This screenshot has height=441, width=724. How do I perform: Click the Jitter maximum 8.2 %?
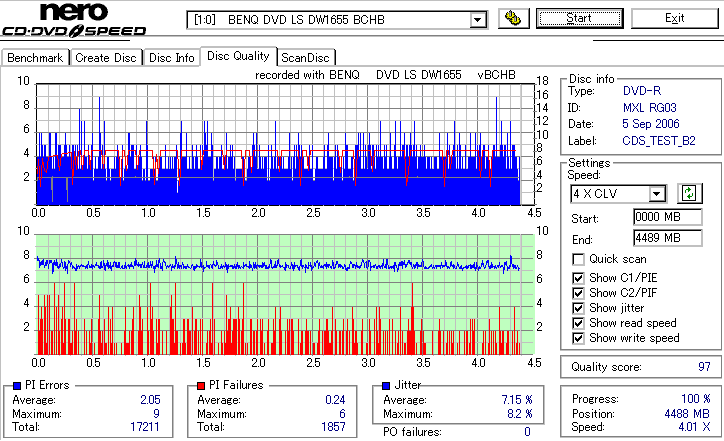tap(519, 414)
